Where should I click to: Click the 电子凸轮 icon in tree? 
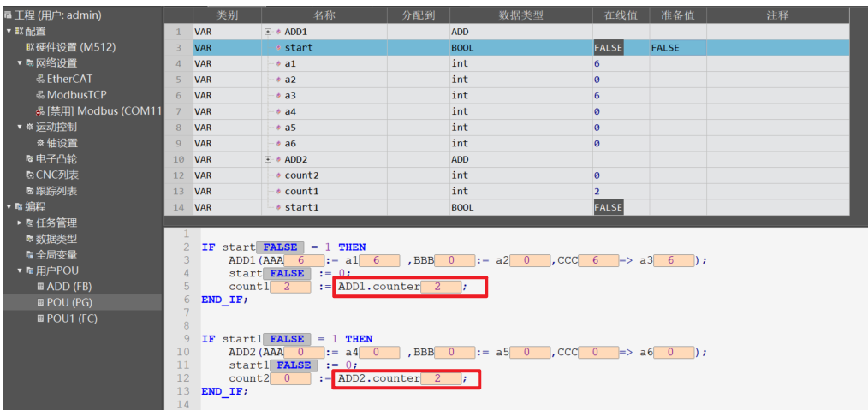click(29, 159)
